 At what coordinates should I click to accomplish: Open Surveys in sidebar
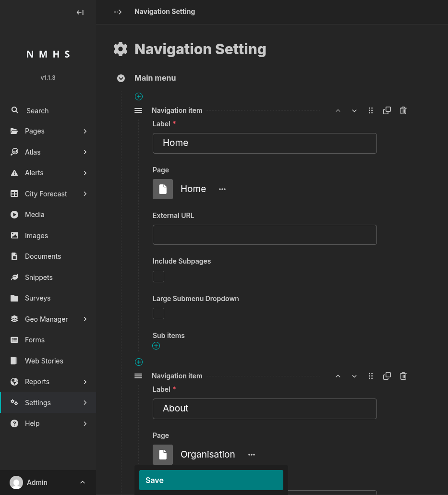point(48,298)
